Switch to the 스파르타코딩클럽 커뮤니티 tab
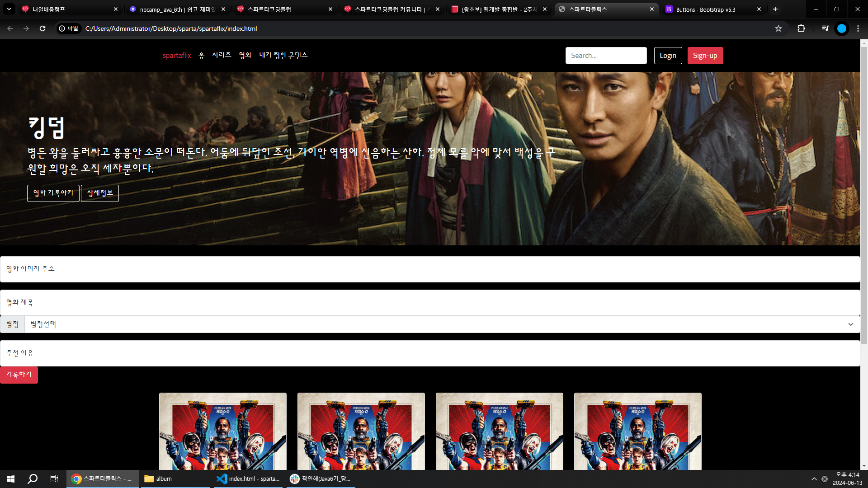This screenshot has height=488, width=868. coord(391,9)
